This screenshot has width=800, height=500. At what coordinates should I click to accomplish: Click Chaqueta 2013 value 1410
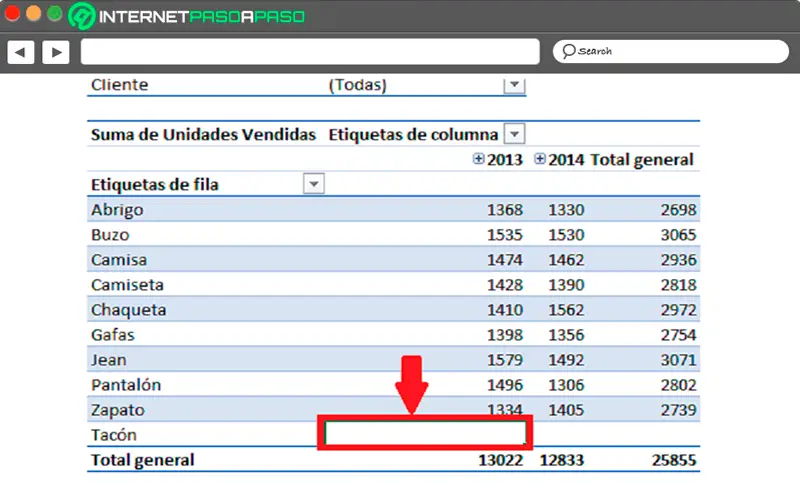[505, 310]
